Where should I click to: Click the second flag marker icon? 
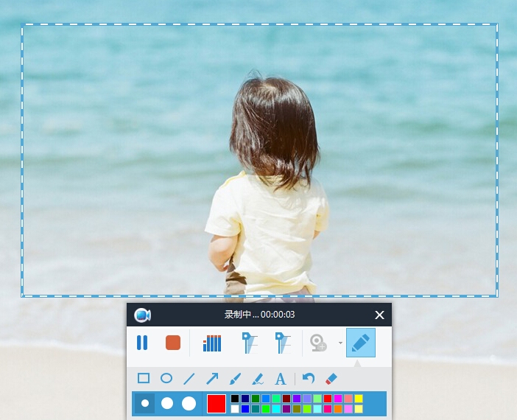(x=282, y=343)
